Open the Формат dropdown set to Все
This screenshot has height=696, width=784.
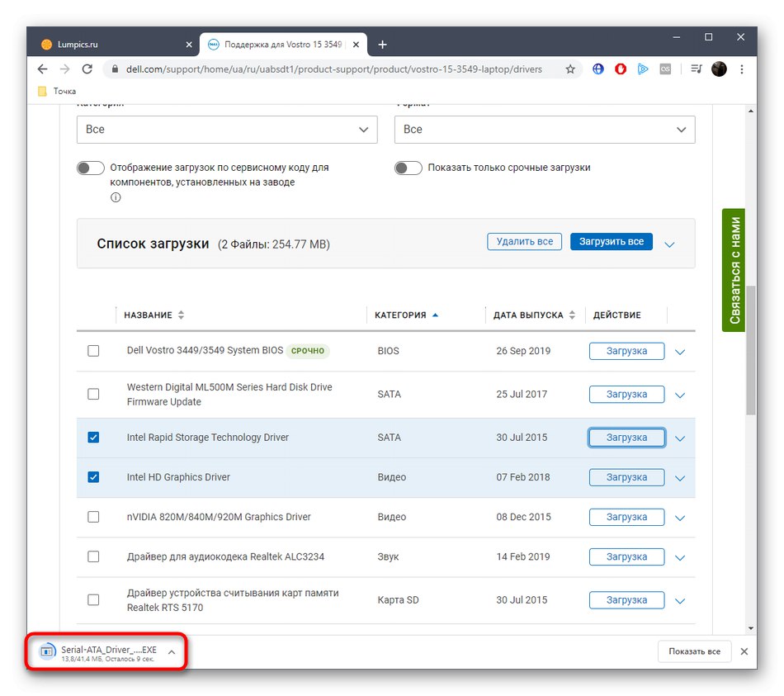[x=545, y=130]
